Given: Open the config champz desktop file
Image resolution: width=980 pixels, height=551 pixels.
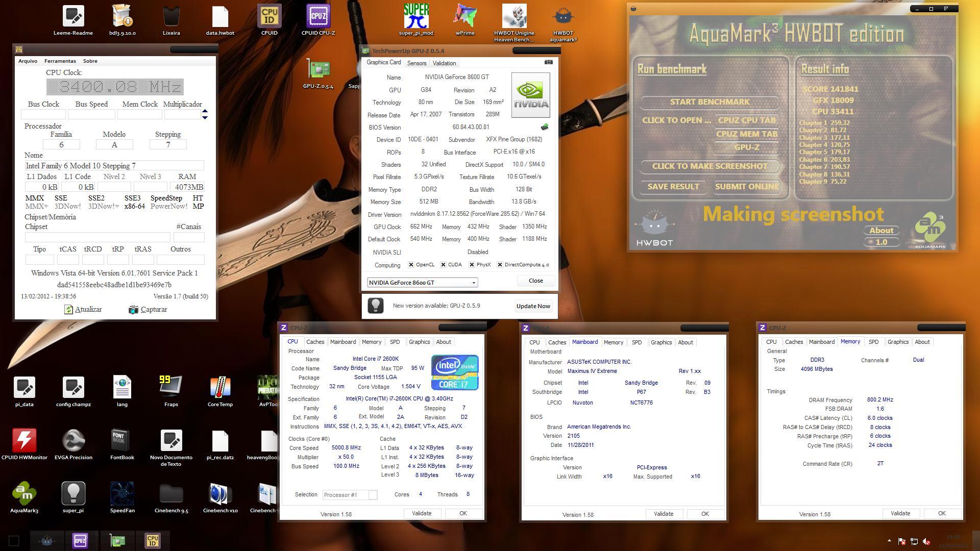Looking at the screenshot, I should [73, 392].
